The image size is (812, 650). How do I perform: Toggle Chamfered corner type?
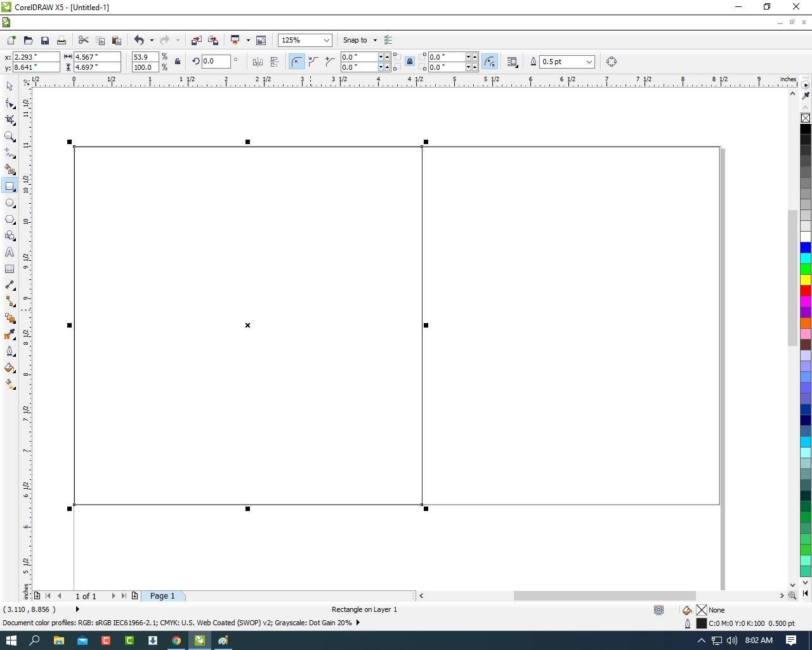pos(329,62)
